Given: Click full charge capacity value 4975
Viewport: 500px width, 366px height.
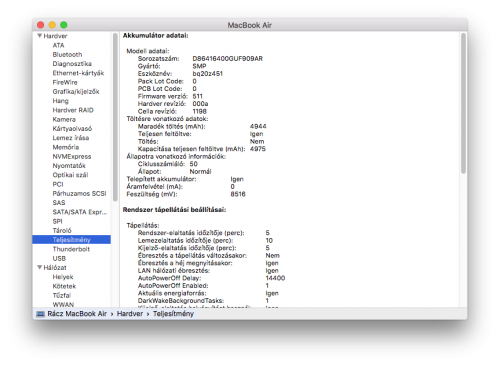Looking at the screenshot, I should 258,149.
